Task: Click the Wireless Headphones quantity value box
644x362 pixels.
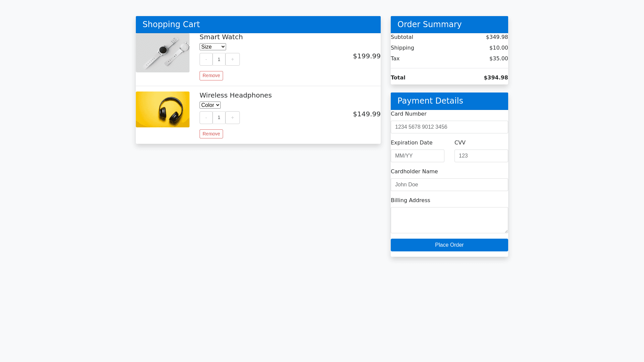Action: [219, 118]
